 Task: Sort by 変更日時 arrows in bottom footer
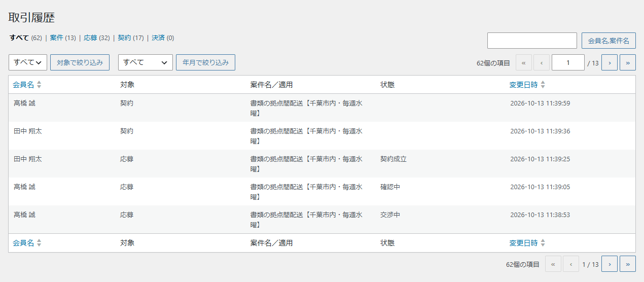click(543, 243)
